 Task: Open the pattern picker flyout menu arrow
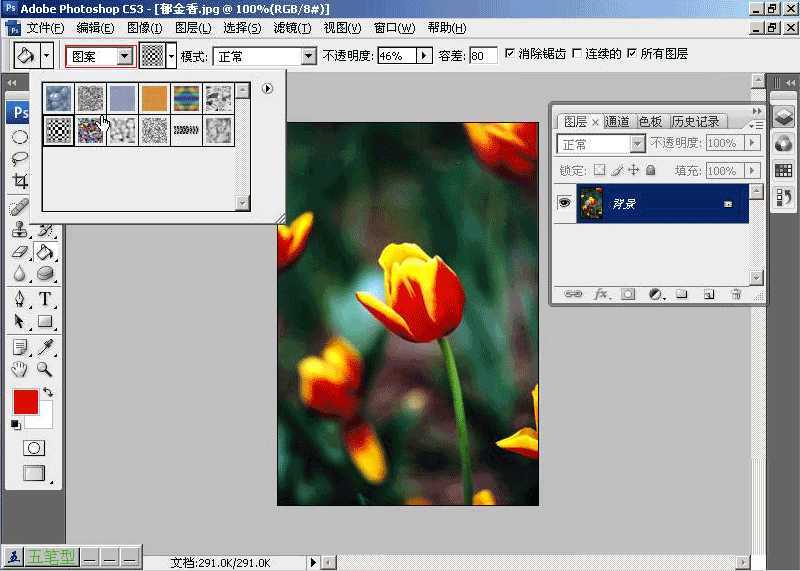tap(267, 89)
